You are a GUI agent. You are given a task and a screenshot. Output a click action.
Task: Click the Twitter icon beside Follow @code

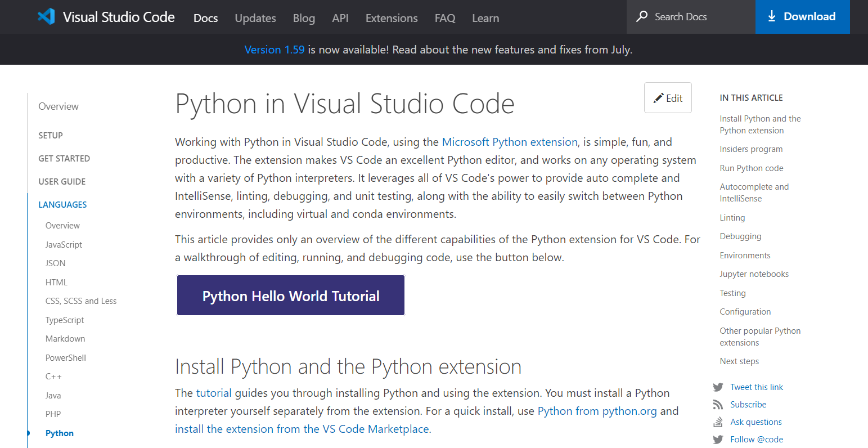click(x=718, y=440)
